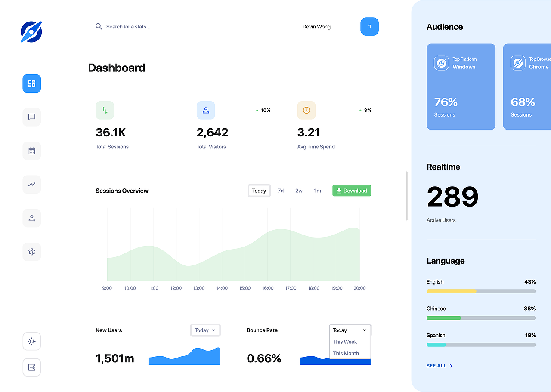Click the logout exit icon
This screenshot has height=392, width=551.
click(31, 367)
